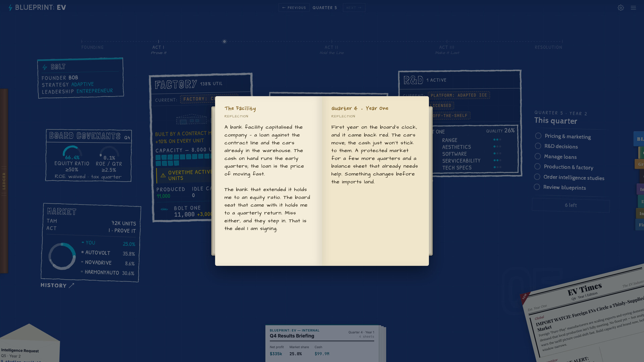Open History arrow icon under Market
This screenshot has height=362, width=644.
(x=71, y=285)
